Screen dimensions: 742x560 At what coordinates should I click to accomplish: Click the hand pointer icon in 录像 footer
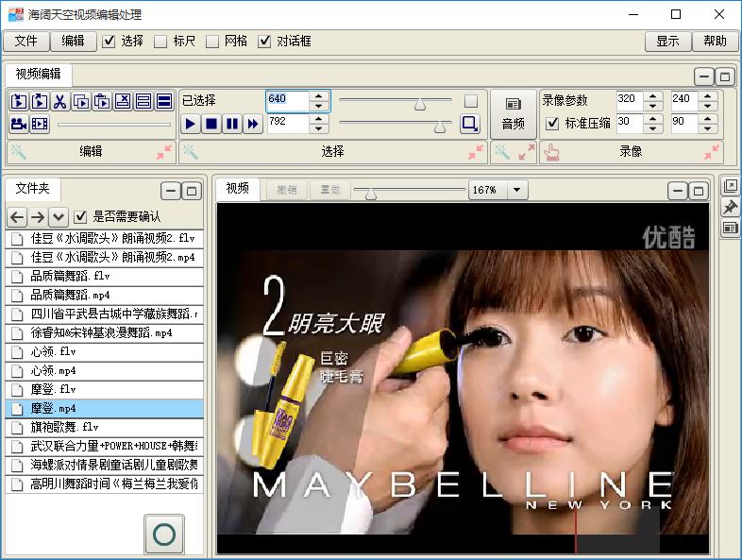coord(551,152)
